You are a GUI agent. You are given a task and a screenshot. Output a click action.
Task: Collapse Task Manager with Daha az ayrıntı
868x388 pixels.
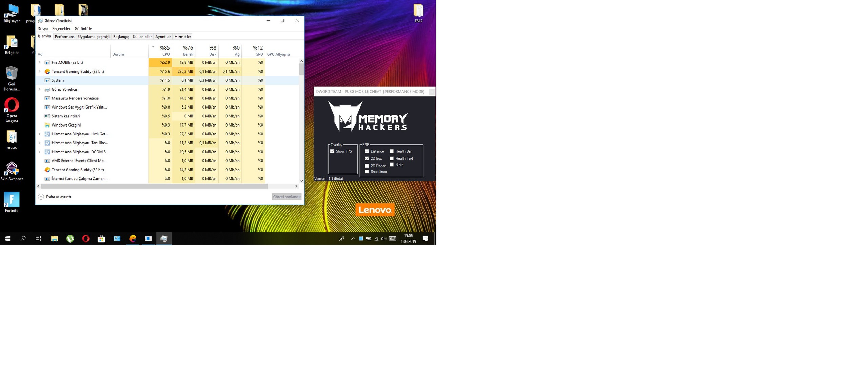point(55,197)
